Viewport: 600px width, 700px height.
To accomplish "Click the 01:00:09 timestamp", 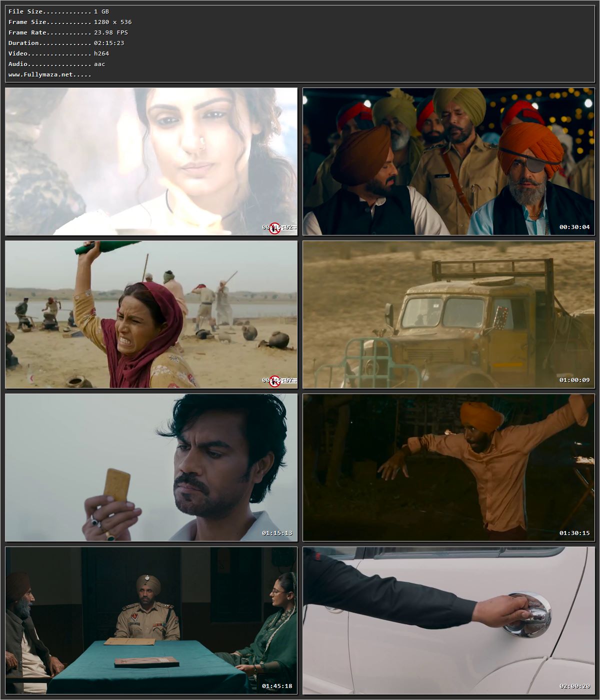I will click(x=574, y=380).
